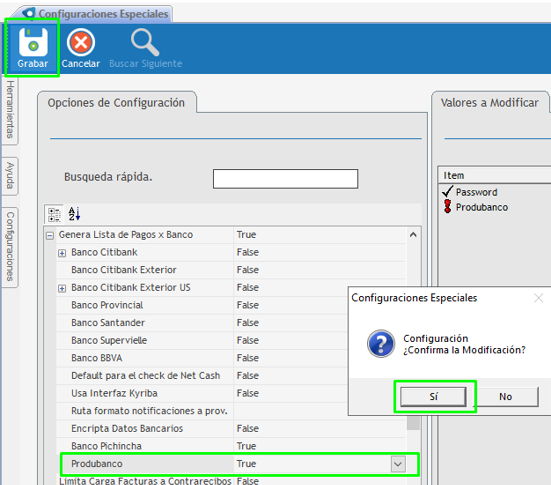This screenshot has width=551, height=485.
Task: Click the False value of Banco Citibank Exterior
Action: 248,270
